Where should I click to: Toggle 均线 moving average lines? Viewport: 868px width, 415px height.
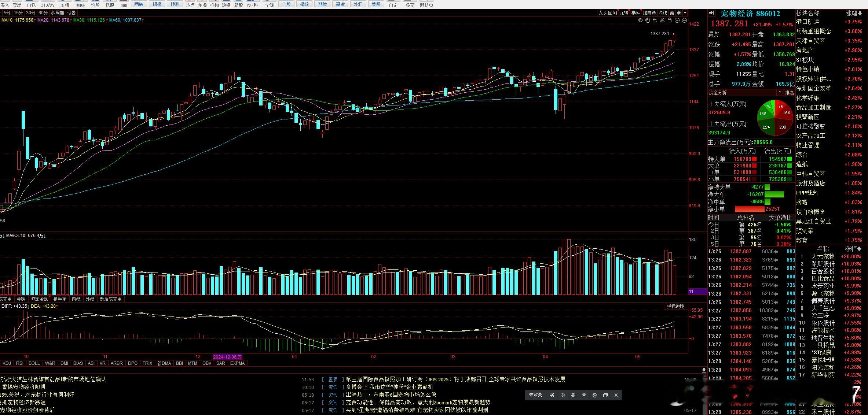pos(663,13)
